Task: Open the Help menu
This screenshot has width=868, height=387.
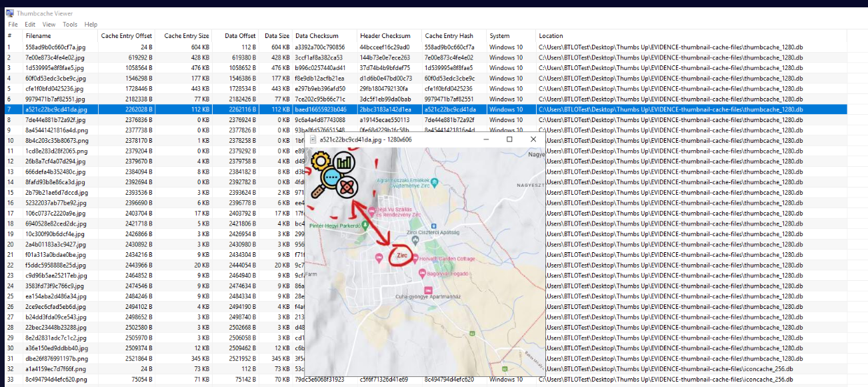Action: click(91, 25)
